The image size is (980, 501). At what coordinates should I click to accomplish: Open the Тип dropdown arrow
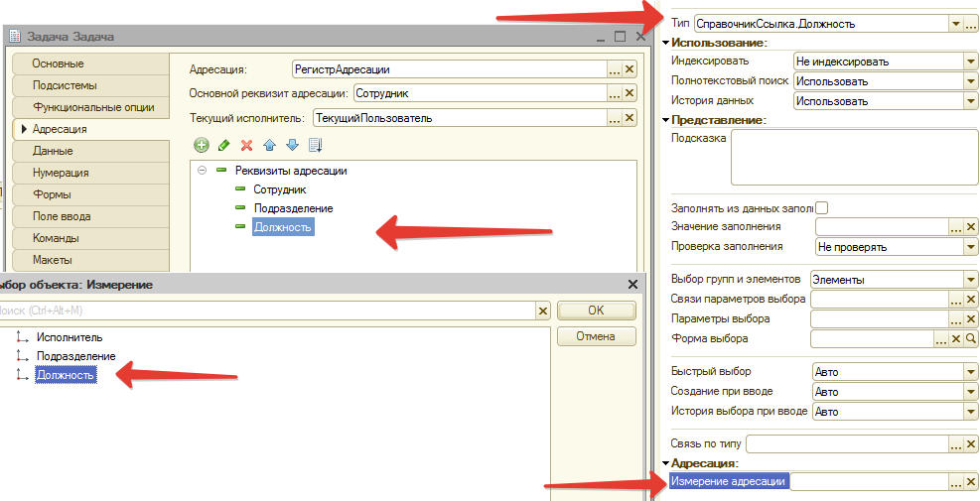pos(955,25)
